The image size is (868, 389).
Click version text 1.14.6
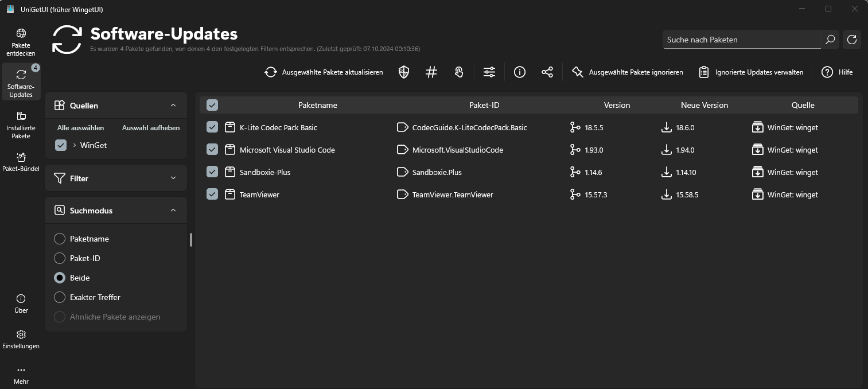(x=594, y=172)
